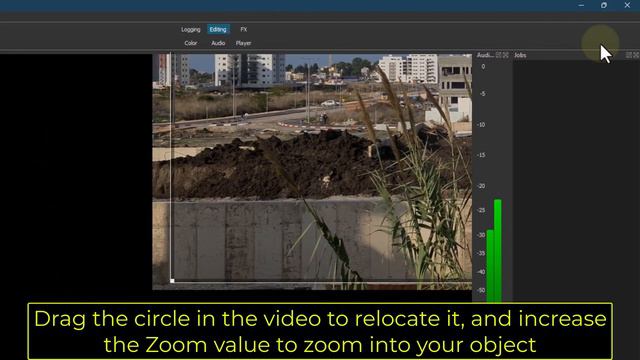Open the Color layout
The width and height of the screenshot is (640, 360).
click(x=191, y=43)
